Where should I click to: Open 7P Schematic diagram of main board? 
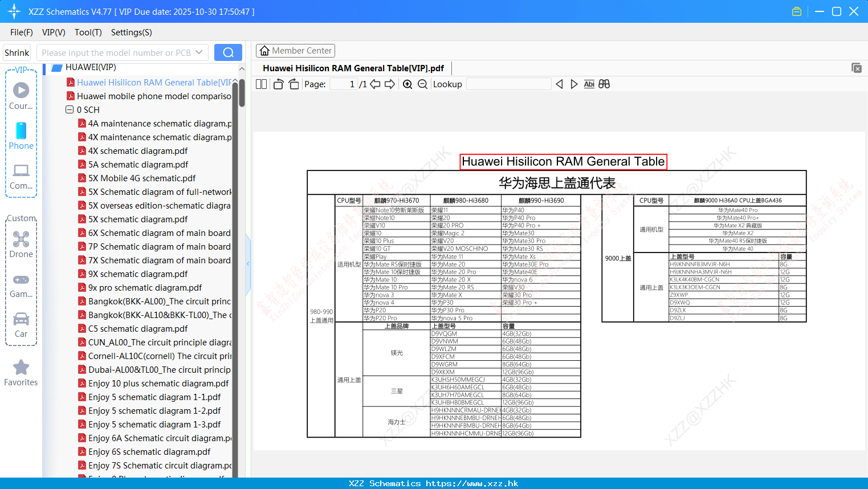point(154,247)
